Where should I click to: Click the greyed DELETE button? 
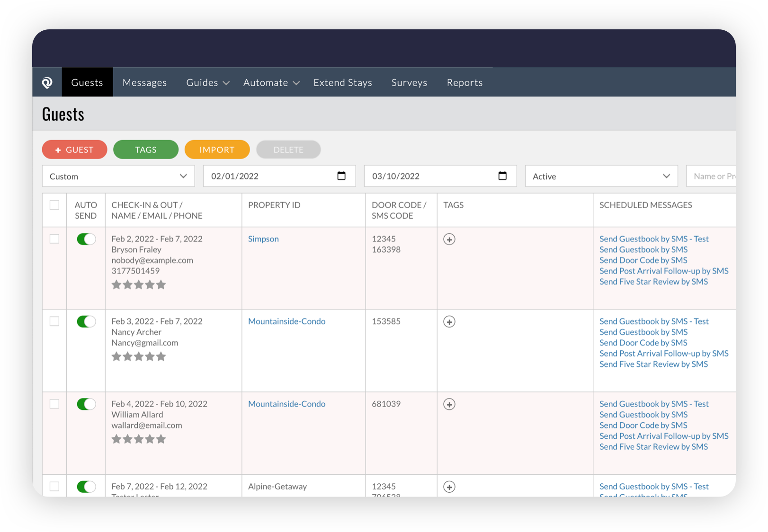(288, 150)
